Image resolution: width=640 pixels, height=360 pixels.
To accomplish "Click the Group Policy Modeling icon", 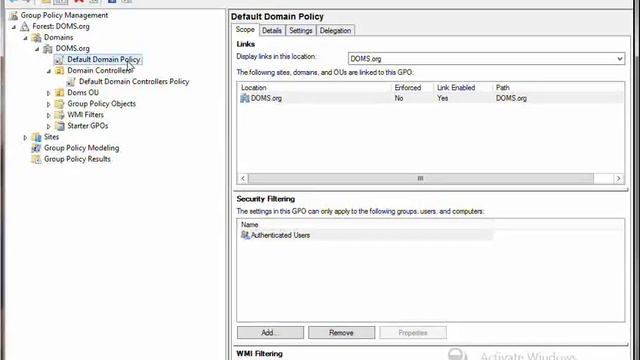I will (36, 148).
